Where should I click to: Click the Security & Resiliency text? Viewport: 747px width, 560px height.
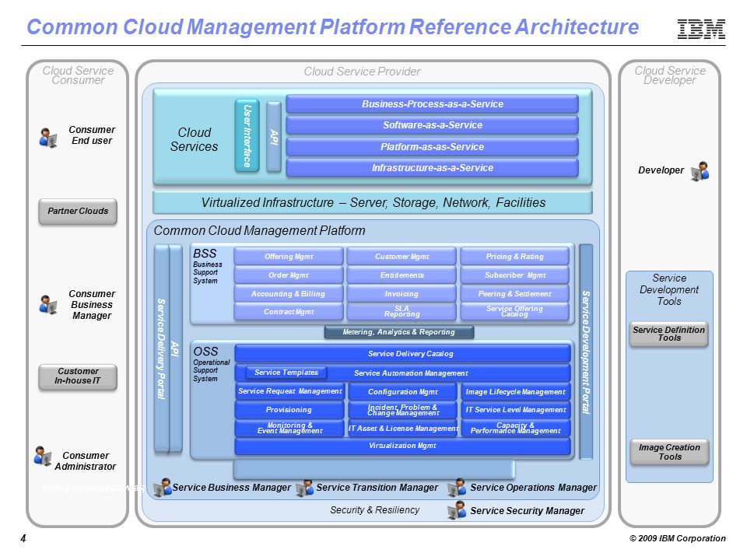(374, 510)
